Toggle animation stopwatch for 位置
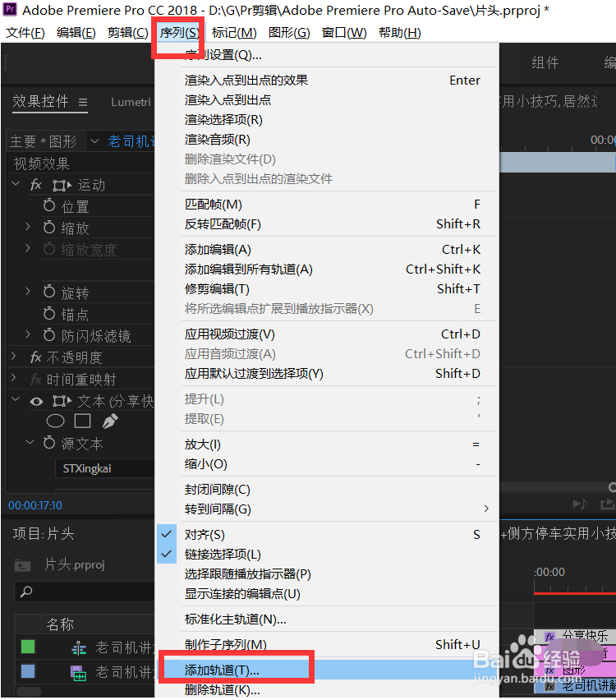Screen dimensions: 616x700 pos(49,205)
